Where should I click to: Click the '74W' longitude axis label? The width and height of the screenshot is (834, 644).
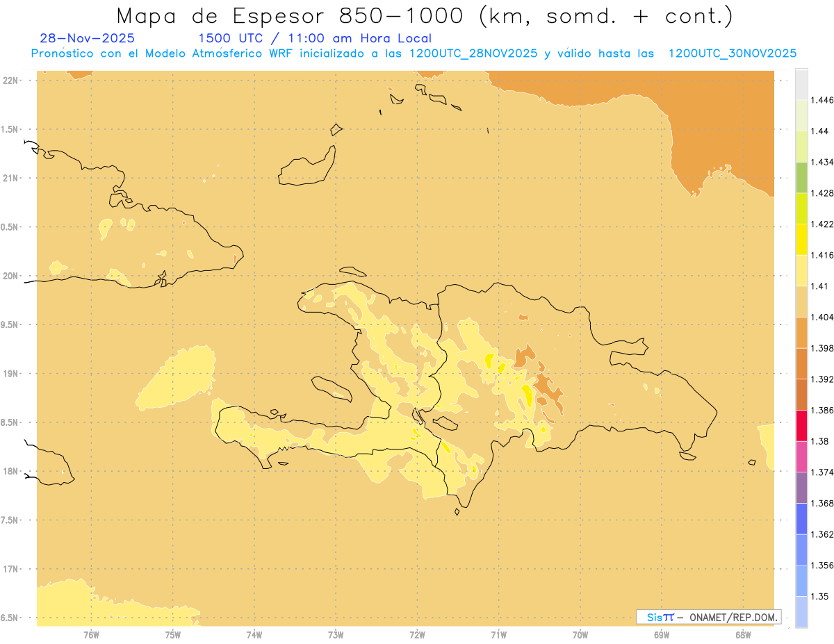click(254, 635)
